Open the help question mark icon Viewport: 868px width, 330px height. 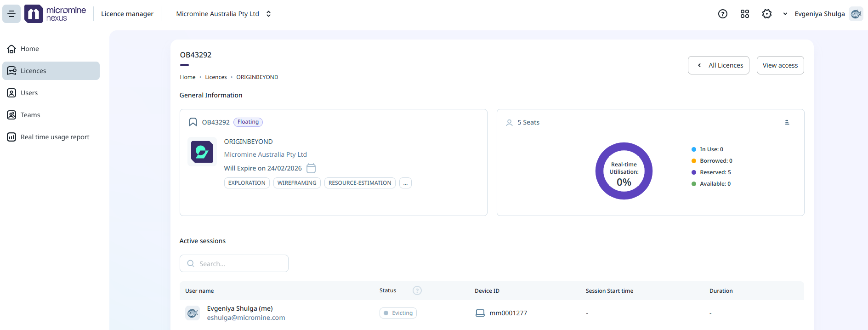click(x=723, y=14)
